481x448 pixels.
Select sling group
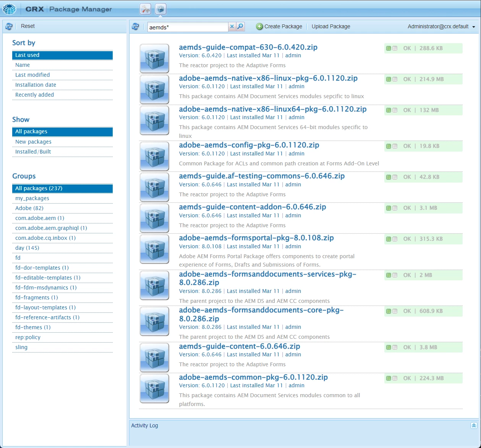tap(62, 347)
